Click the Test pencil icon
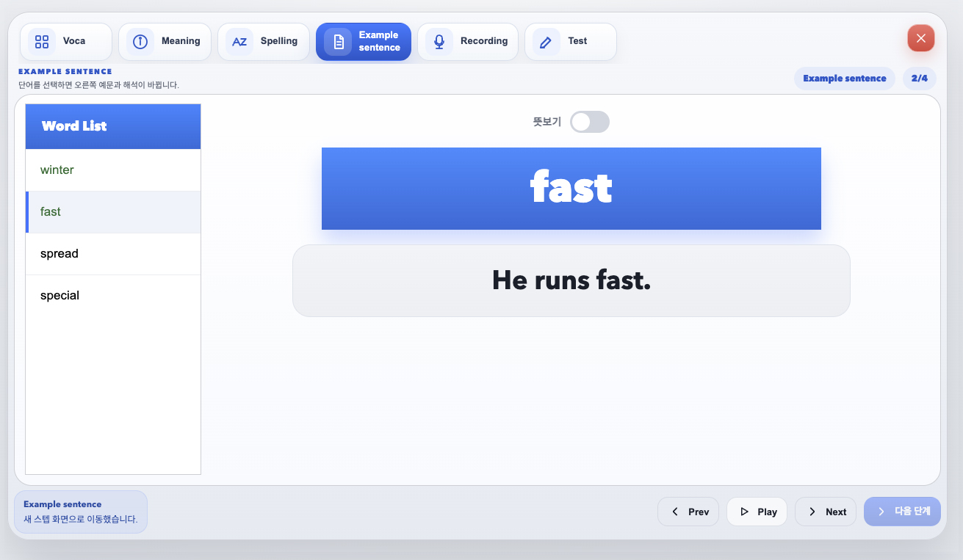The height and width of the screenshot is (560, 963). (546, 41)
